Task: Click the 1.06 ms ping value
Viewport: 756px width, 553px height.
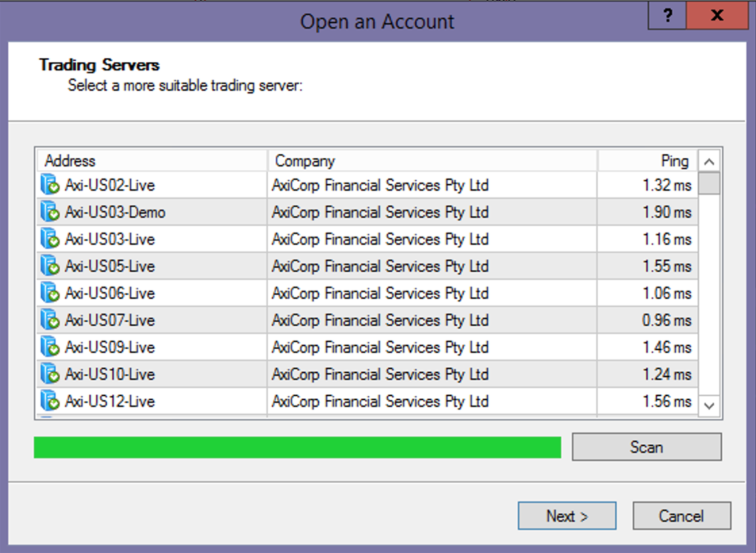Action: point(667,293)
